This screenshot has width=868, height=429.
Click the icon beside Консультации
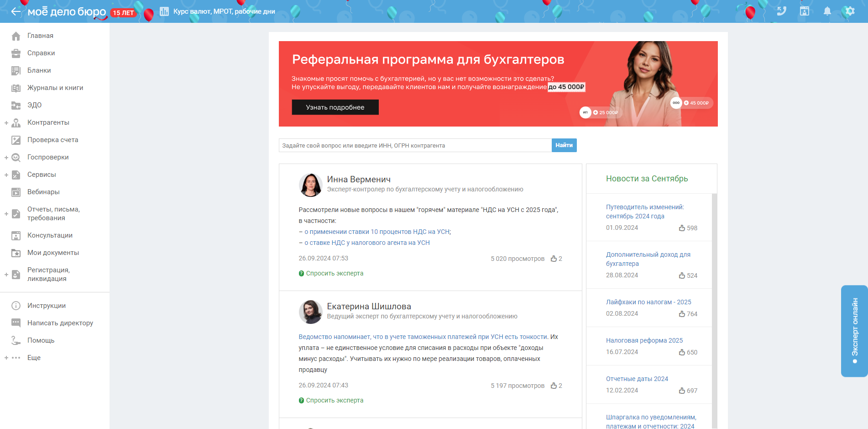(x=16, y=235)
